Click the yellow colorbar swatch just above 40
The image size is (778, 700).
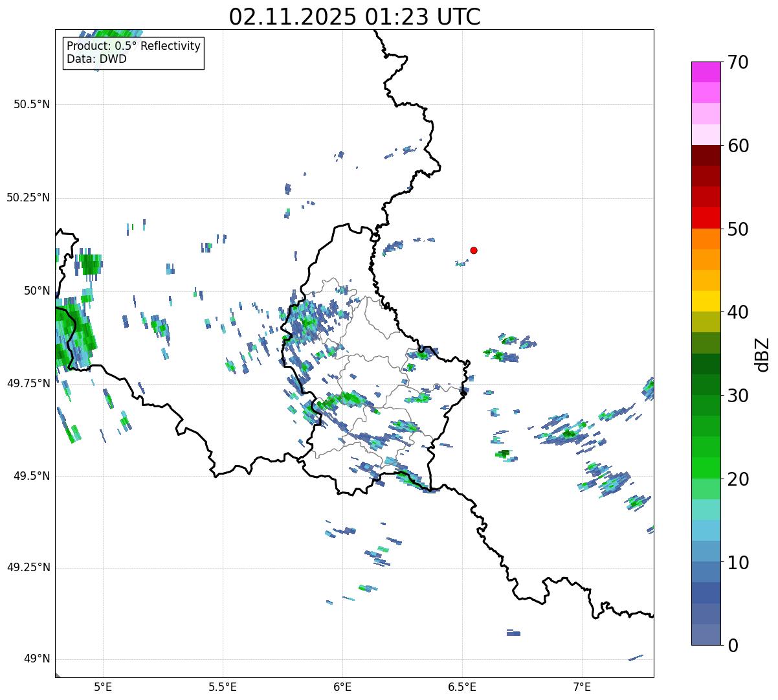click(706, 302)
